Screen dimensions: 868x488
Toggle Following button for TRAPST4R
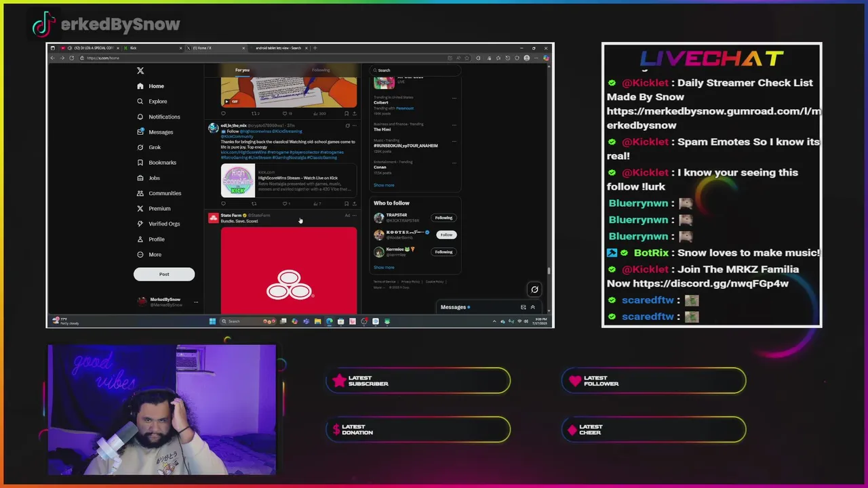click(x=443, y=218)
